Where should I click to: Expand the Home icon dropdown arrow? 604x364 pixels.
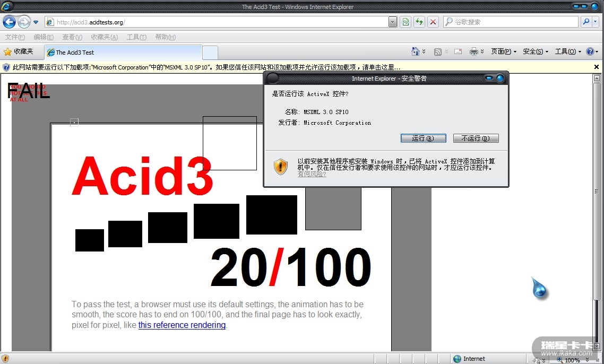click(424, 51)
